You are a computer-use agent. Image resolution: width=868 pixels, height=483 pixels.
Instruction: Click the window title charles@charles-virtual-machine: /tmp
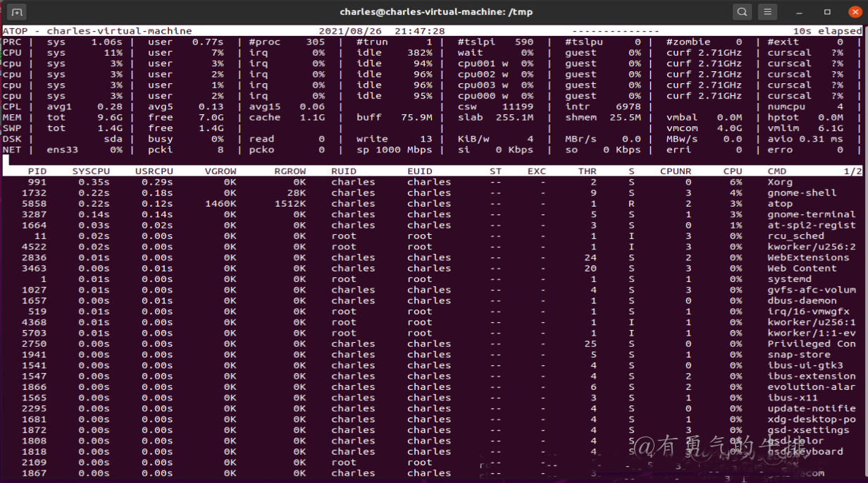click(x=436, y=12)
